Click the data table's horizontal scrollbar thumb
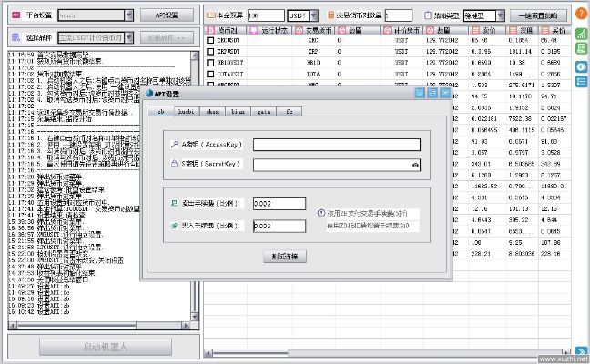The image size is (590, 364). click(x=250, y=353)
